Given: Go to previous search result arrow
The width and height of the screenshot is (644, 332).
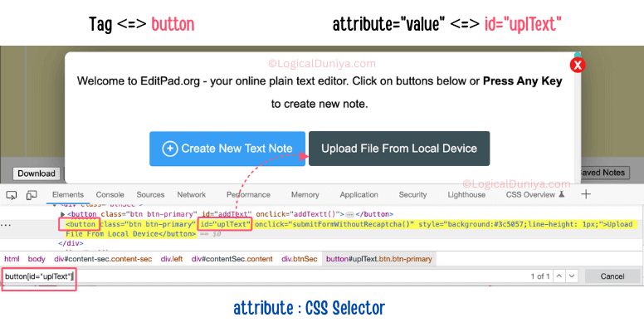Looking at the screenshot, I should 559,276.
